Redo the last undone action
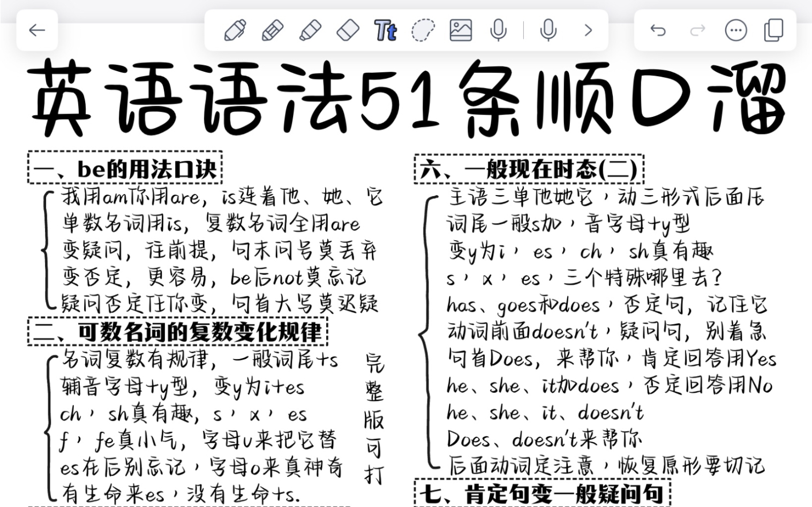Image resolution: width=812 pixels, height=507 pixels. (x=697, y=30)
